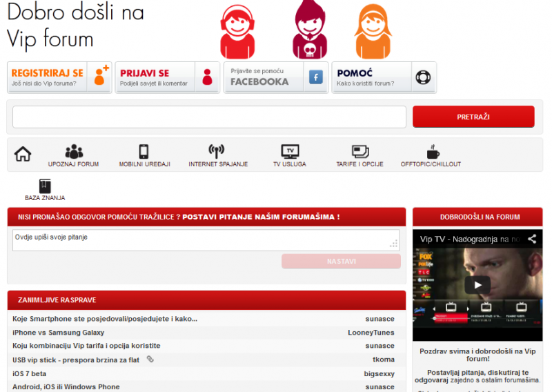Click the share icon on the video

(532, 239)
